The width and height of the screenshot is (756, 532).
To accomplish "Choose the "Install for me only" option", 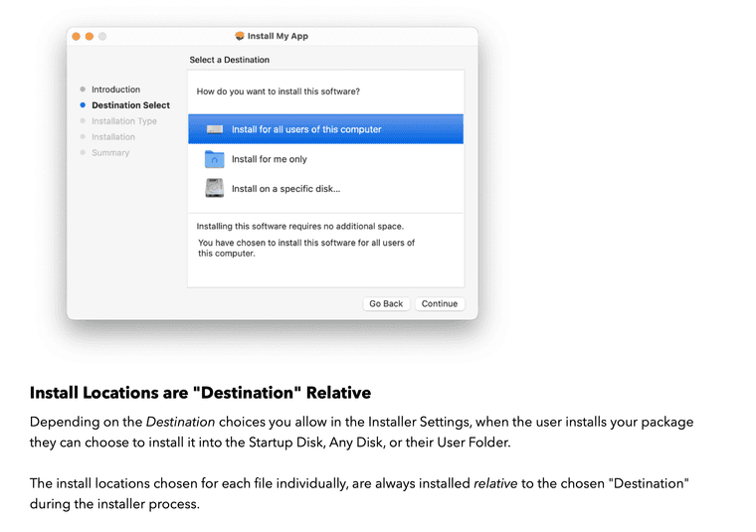I will [x=270, y=159].
